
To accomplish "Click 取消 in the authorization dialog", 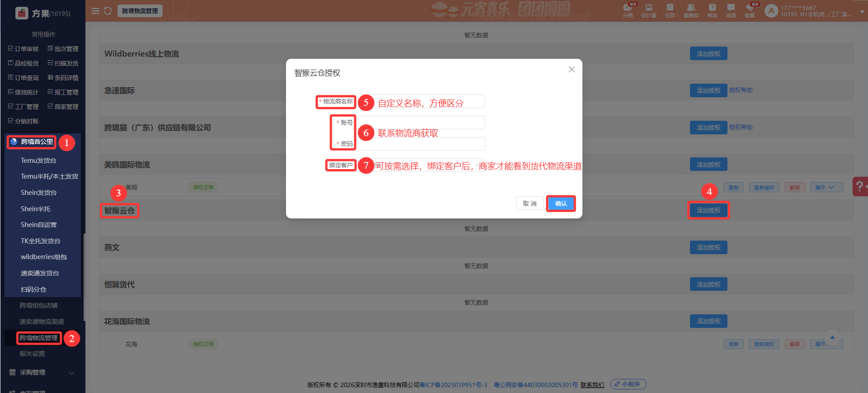I will click(530, 204).
